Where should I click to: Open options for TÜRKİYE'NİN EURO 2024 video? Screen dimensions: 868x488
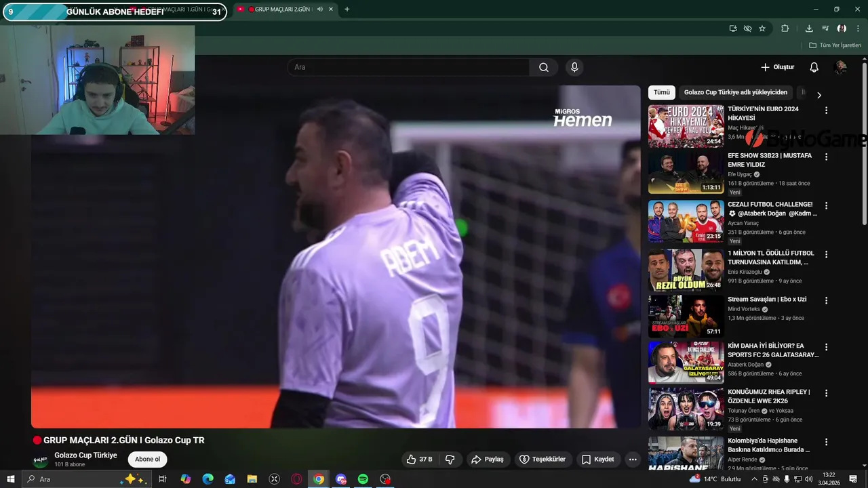point(826,110)
